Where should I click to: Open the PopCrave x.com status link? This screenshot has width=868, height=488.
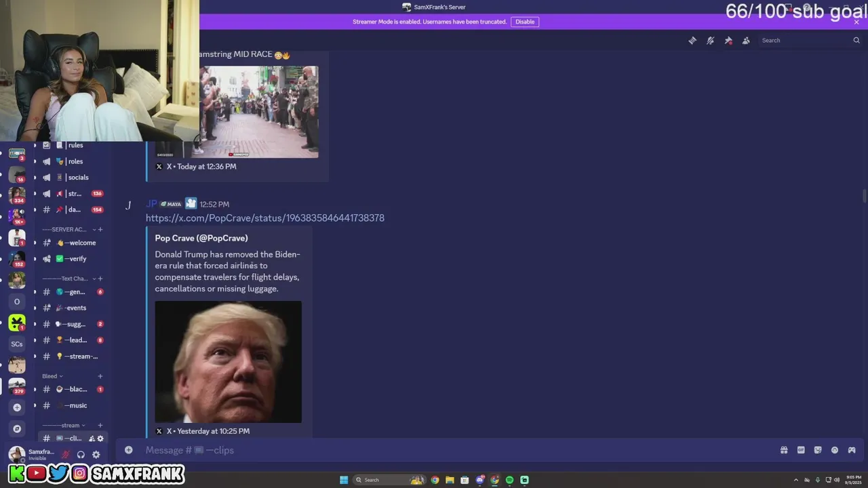265,218
